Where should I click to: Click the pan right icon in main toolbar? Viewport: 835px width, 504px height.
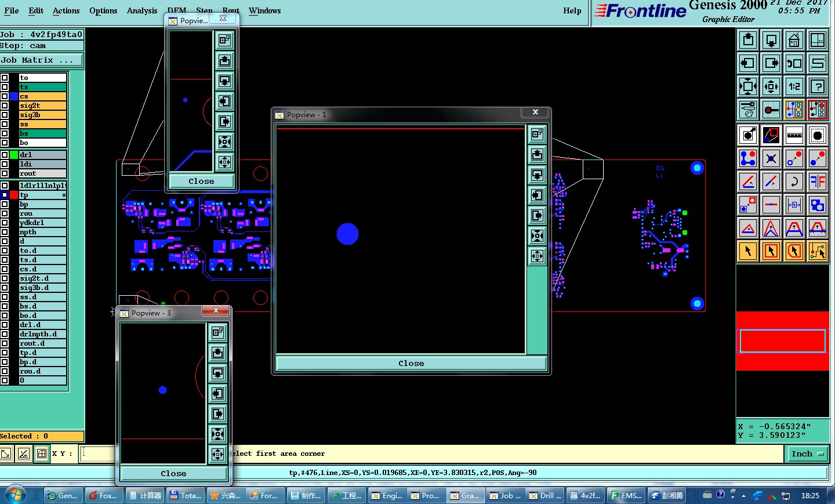pyautogui.click(x=771, y=63)
